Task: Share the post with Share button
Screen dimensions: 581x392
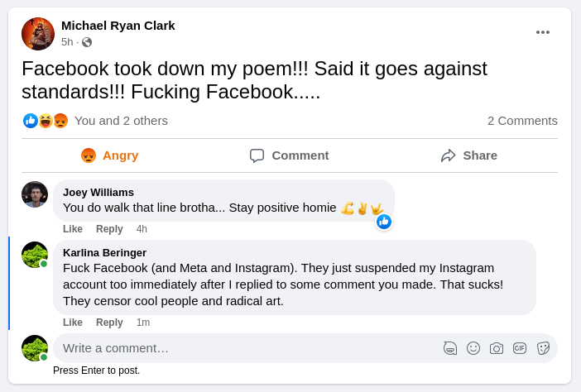Action: (x=468, y=155)
